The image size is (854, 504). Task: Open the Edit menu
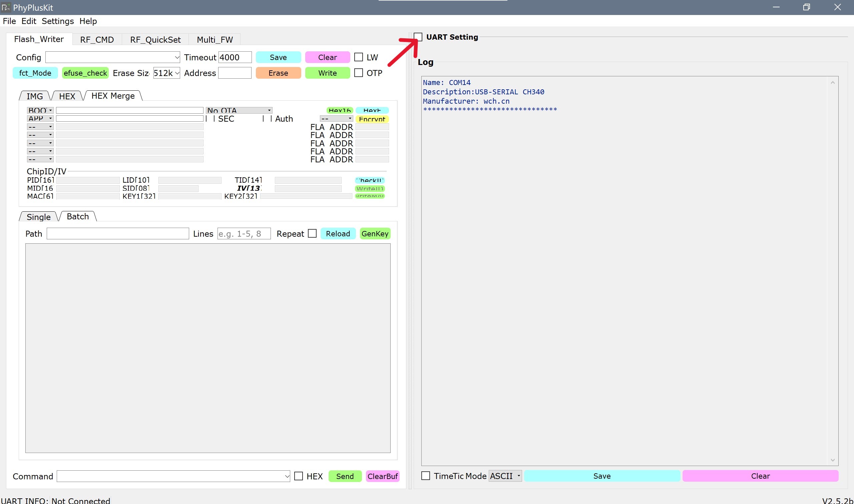point(29,21)
